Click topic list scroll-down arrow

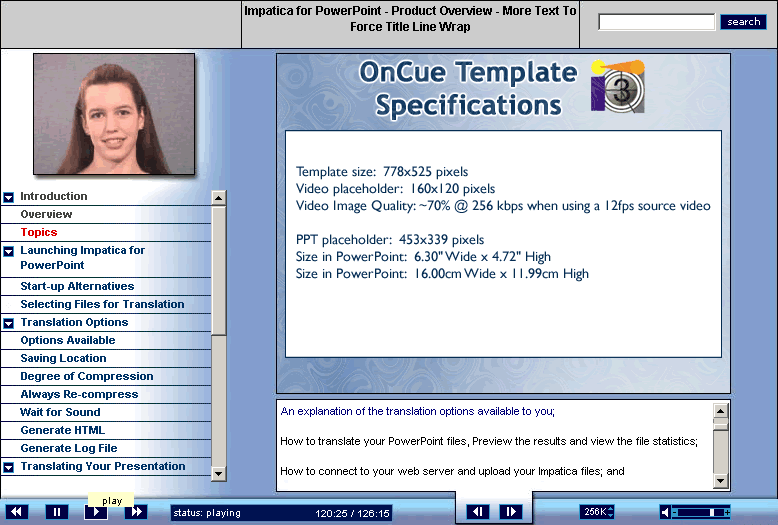(218, 474)
